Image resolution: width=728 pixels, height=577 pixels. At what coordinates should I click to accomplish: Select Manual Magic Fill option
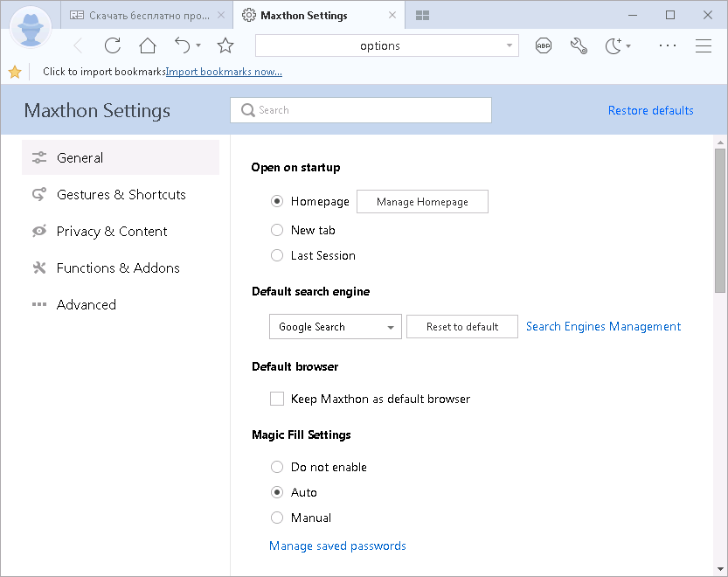pyautogui.click(x=277, y=518)
